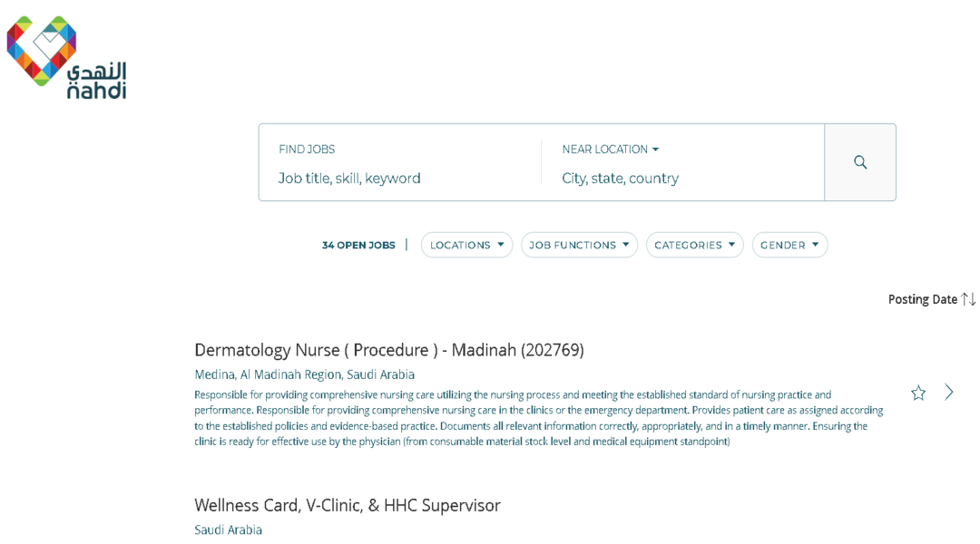
Task: Open the Near Location dropdown arrow
Action: [x=655, y=150]
